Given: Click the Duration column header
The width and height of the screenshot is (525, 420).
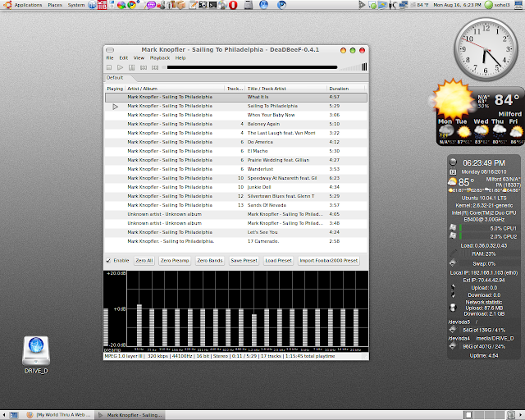Looking at the screenshot, I should pos(345,89).
